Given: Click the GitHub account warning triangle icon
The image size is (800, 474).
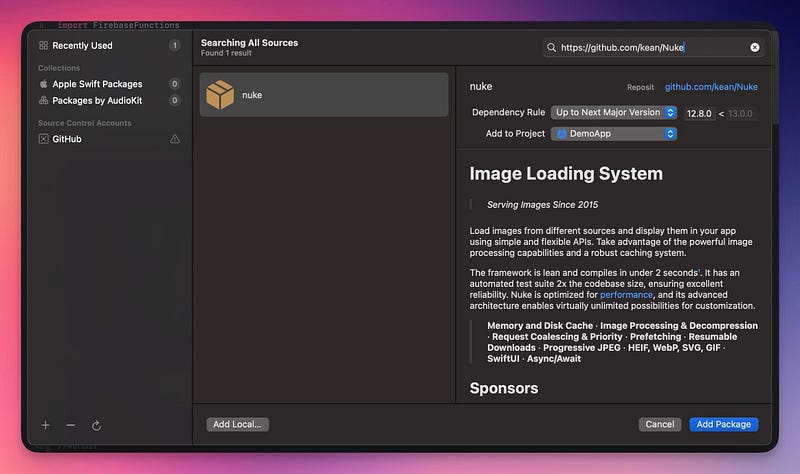Looking at the screenshot, I should pos(174,139).
